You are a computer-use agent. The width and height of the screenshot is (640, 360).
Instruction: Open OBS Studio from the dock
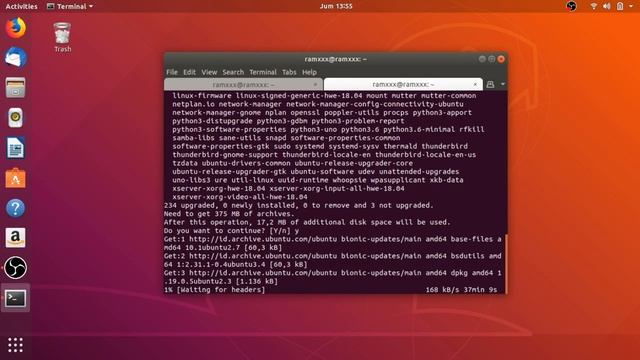click(16, 268)
